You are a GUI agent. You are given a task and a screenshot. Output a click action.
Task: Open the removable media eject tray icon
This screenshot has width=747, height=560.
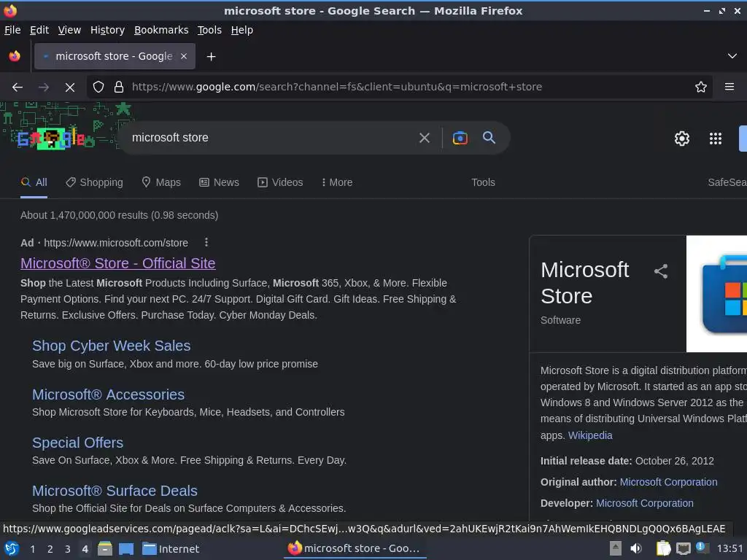tap(616, 548)
